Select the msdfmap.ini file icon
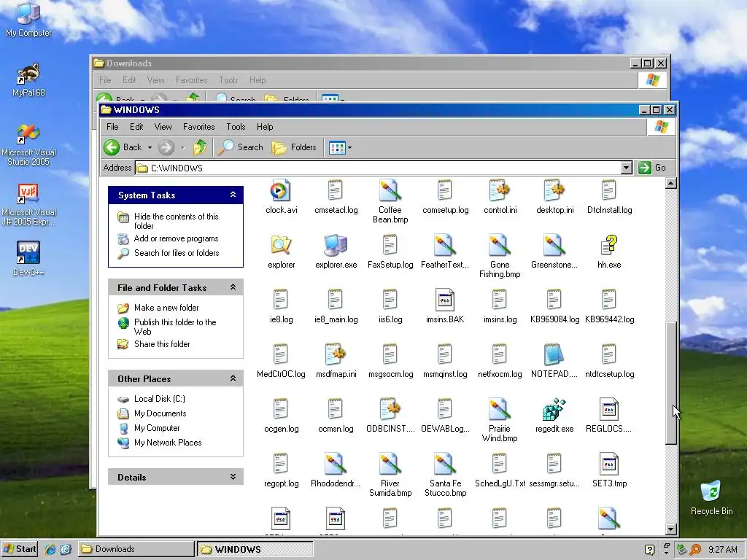The image size is (747, 560). (336, 355)
